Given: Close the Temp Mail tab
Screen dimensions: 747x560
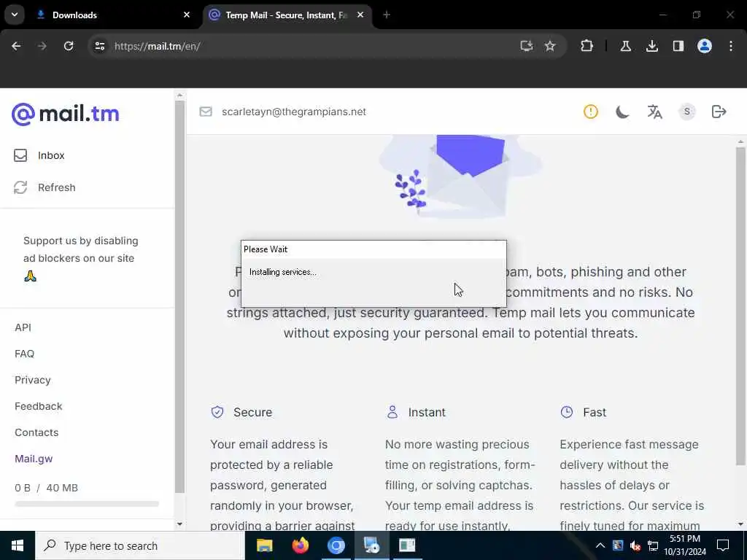Looking at the screenshot, I should click(x=360, y=15).
